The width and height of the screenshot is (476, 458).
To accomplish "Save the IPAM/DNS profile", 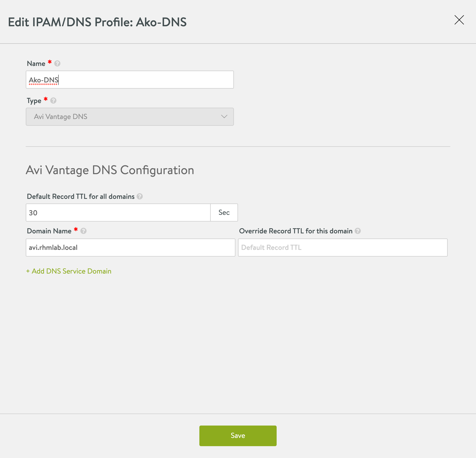I will tap(238, 436).
